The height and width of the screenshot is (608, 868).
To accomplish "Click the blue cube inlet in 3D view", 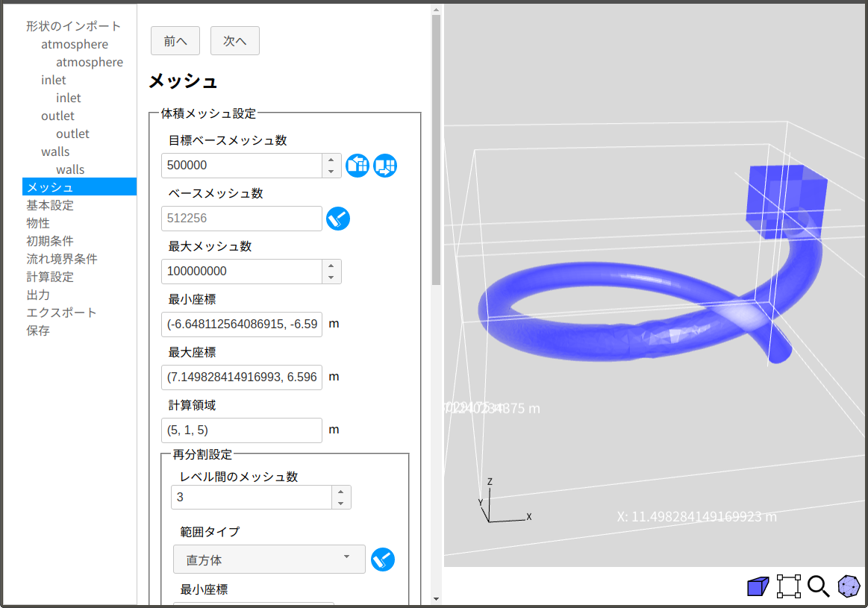I will pos(786,201).
